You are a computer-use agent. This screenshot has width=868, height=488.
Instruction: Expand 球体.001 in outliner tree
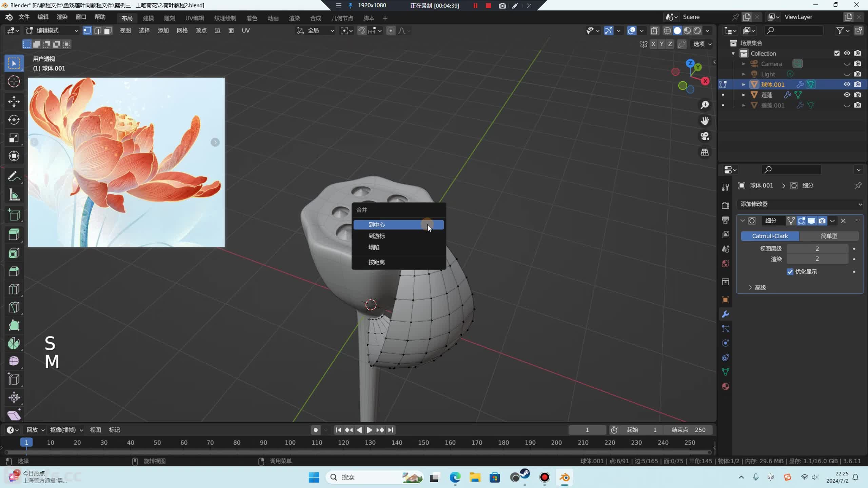(x=743, y=84)
